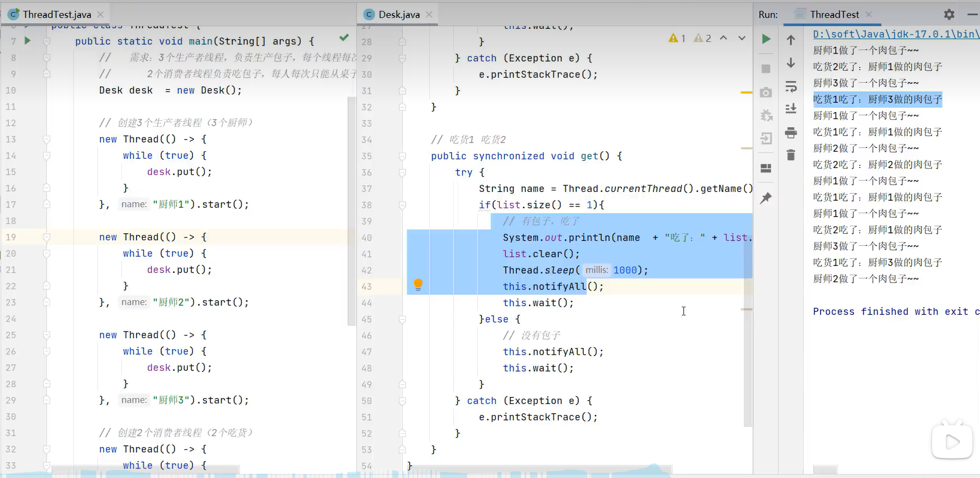
Task: Click the ThreadTest.java vertical scrollbar
Action: 351,211
